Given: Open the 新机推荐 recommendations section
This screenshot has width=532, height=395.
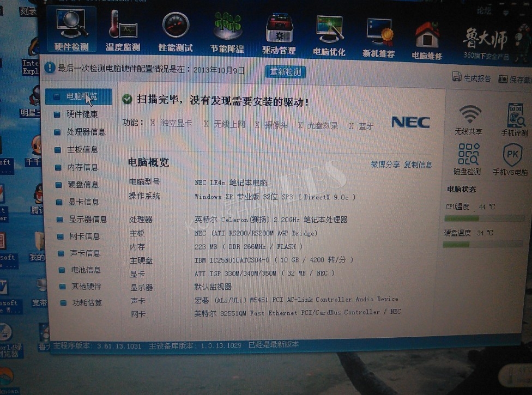Looking at the screenshot, I should (x=379, y=37).
